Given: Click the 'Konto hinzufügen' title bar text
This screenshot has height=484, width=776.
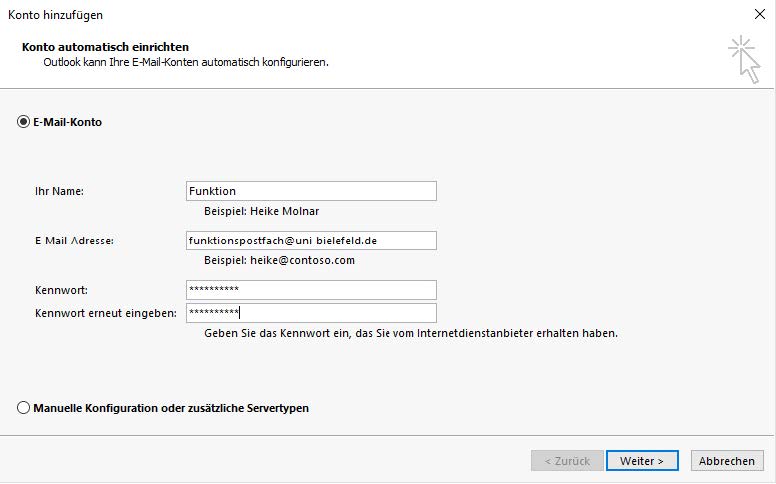Looking at the screenshot, I should click(x=55, y=15).
